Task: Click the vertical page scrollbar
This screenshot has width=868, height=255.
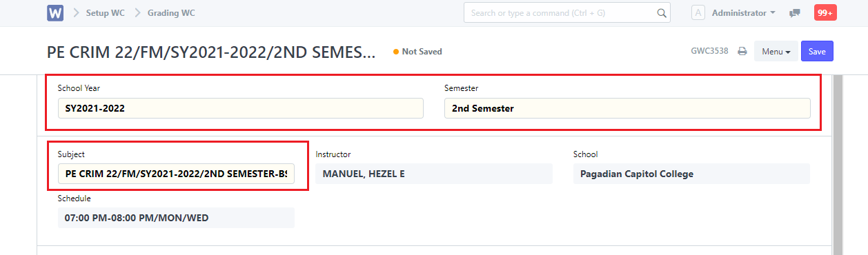Action: [x=838, y=164]
